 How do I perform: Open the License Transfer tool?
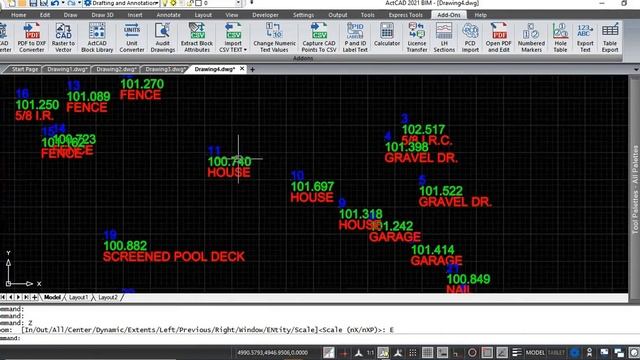coord(417,38)
